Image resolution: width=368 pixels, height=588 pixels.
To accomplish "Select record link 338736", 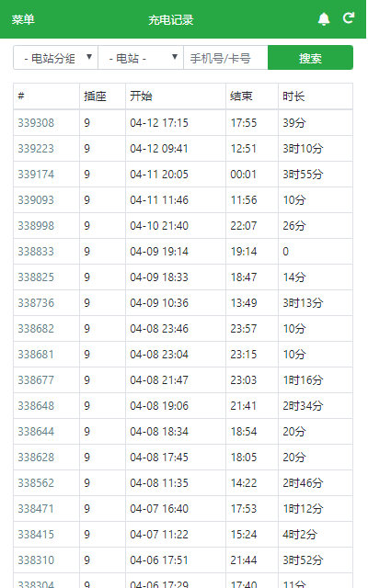I will pyautogui.click(x=36, y=302).
